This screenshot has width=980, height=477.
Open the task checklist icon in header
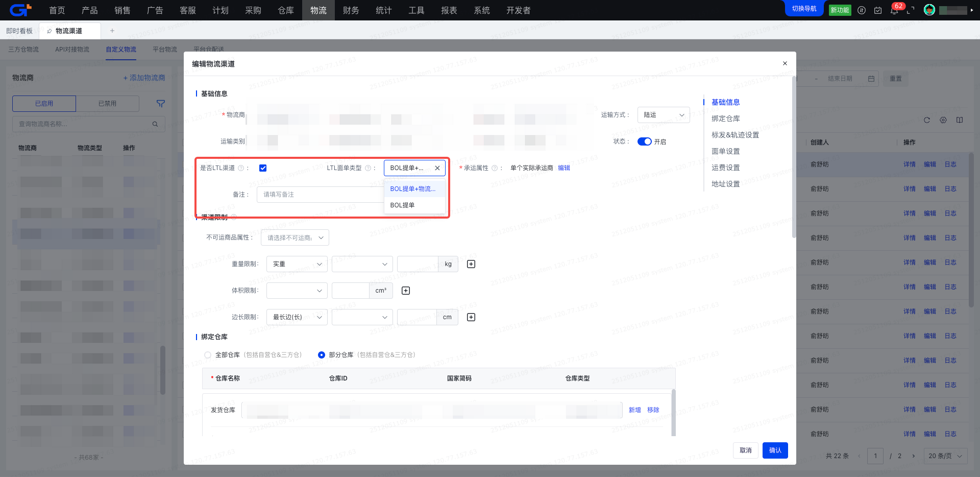(878, 10)
